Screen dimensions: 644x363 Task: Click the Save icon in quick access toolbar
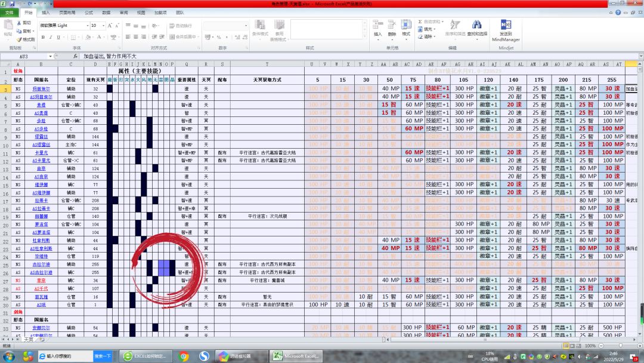[11, 4]
